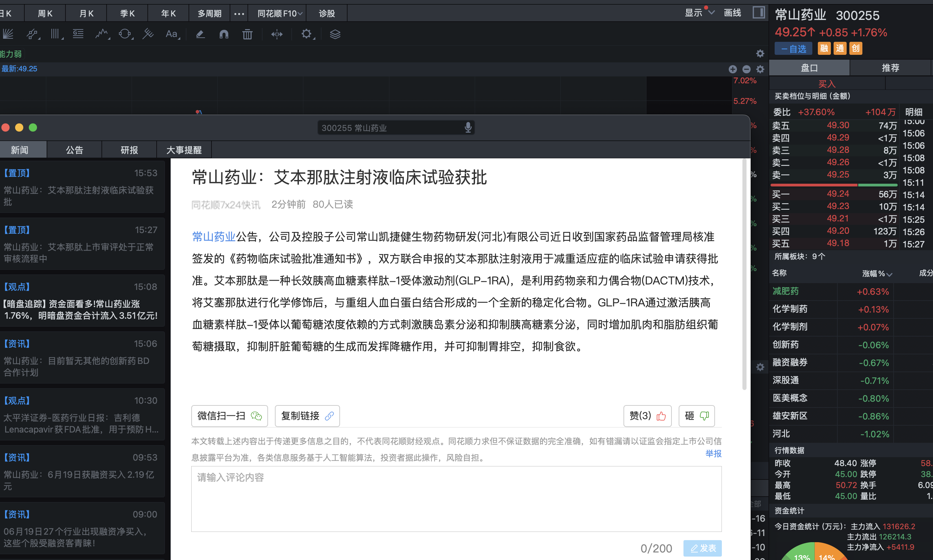Image resolution: width=933 pixels, height=560 pixels.
Task: Select the vertical period lines tool
Action: pyautogui.click(x=56, y=34)
